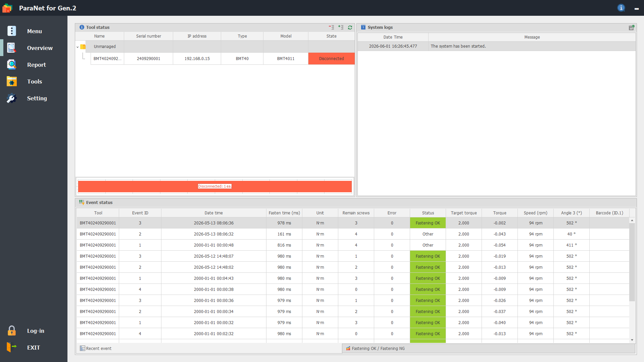Open the Setting wrench icon
The width and height of the screenshot is (644, 362).
click(x=12, y=98)
